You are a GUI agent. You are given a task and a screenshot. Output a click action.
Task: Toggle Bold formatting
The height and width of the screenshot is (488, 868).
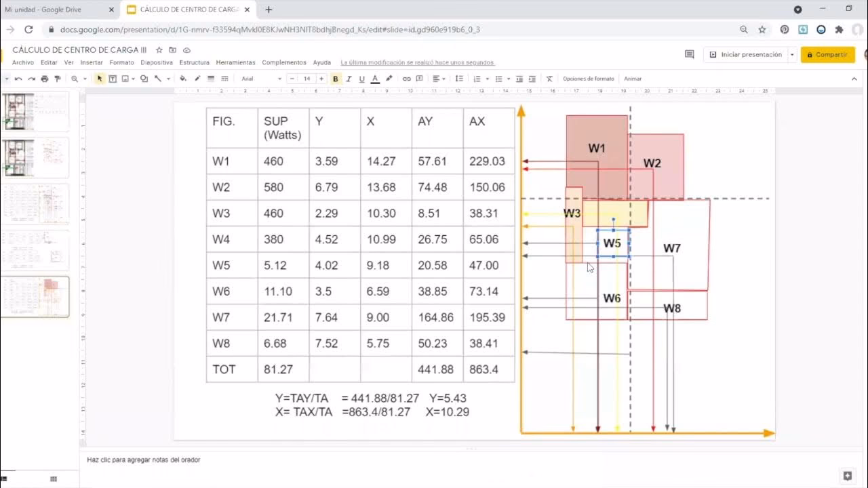336,79
